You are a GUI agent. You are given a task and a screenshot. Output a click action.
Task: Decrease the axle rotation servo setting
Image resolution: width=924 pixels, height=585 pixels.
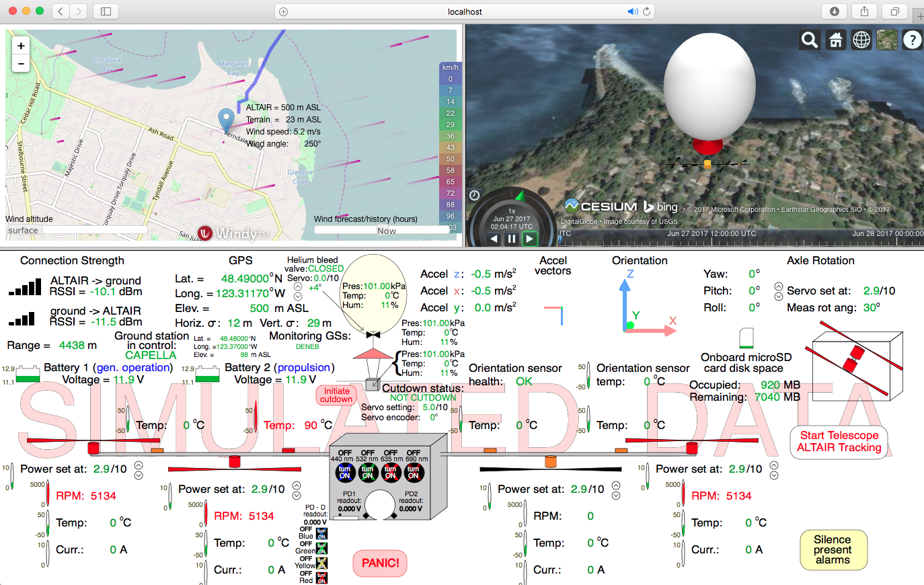(x=778, y=296)
